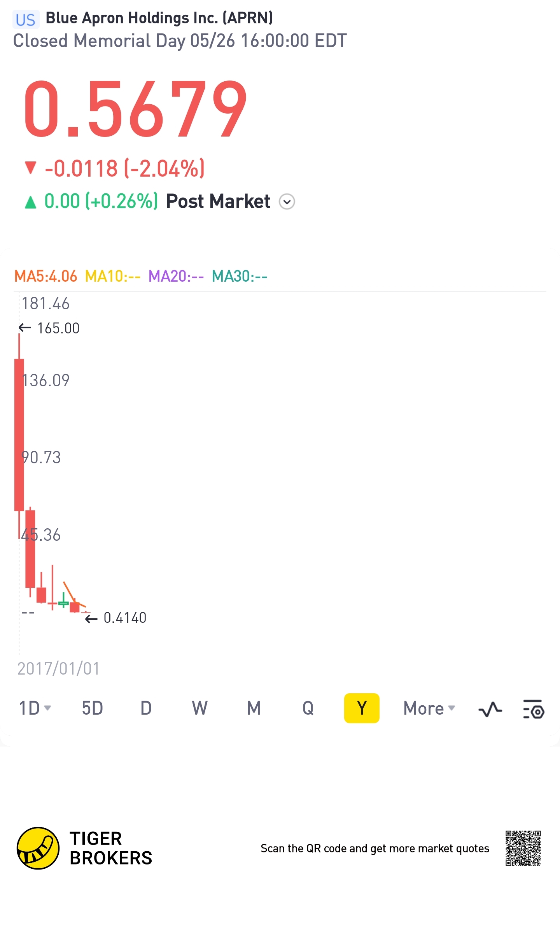Expand the Post Market chevron
This screenshot has width=560, height=950.
(287, 202)
